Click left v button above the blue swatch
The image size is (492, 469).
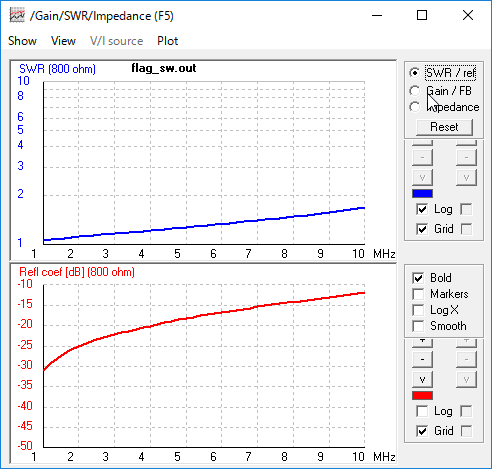coord(422,177)
